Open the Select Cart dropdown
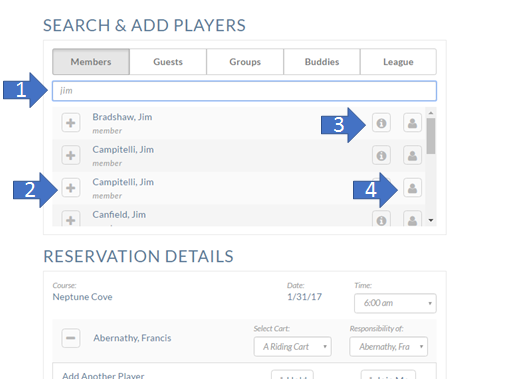 point(293,346)
